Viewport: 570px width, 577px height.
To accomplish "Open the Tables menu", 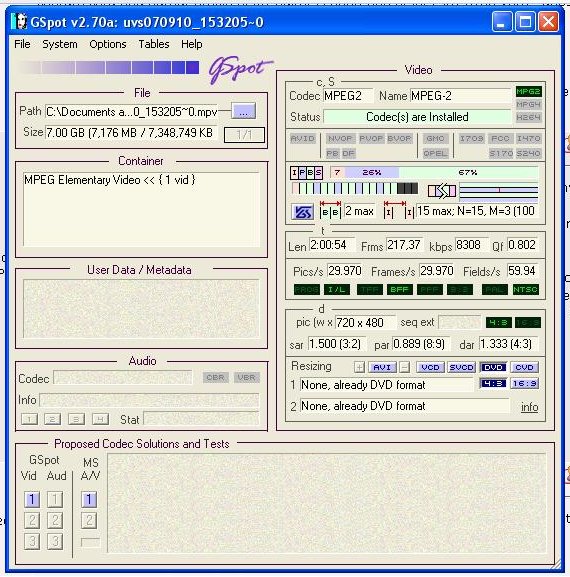I will (x=154, y=44).
